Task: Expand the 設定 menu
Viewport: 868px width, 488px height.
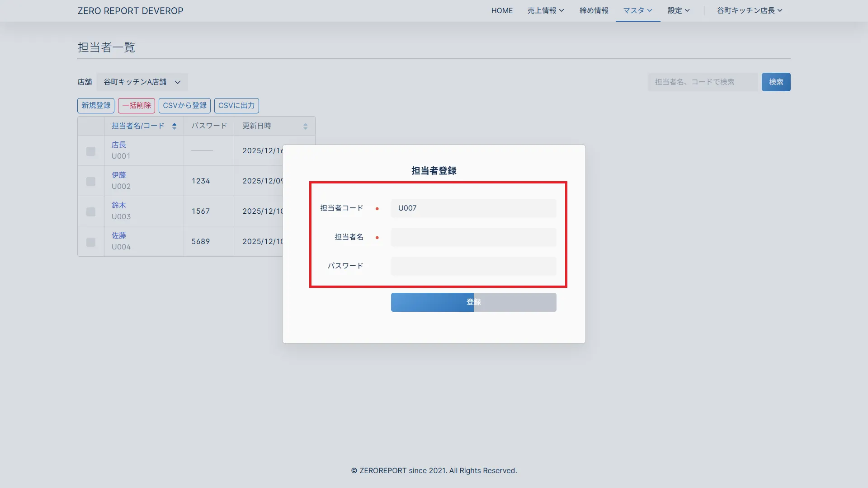Action: pos(678,10)
